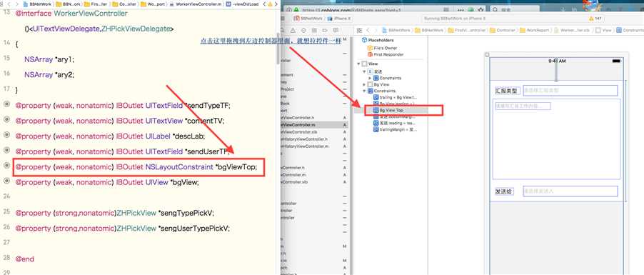The image size is (644, 275).
Task: Jump to the next issue with the right chevron
Action: 276,4
